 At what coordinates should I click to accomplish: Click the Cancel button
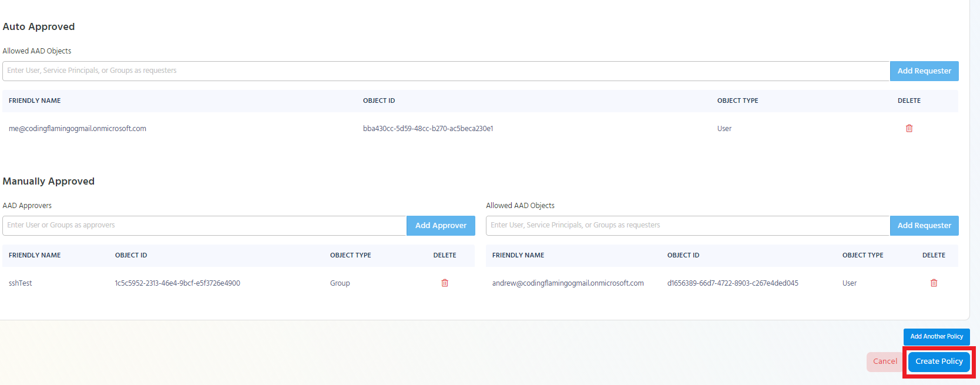[x=885, y=361]
